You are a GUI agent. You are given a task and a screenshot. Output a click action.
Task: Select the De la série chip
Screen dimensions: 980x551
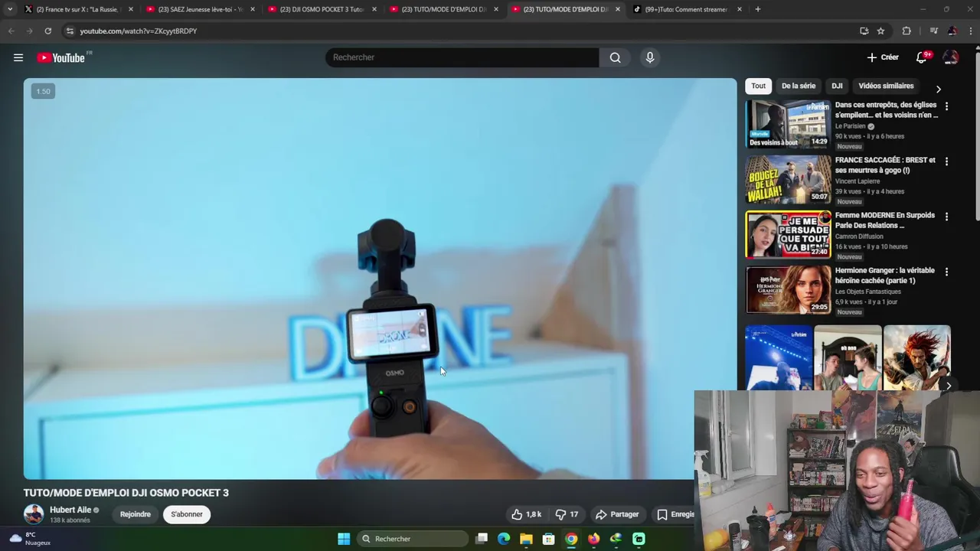point(799,86)
